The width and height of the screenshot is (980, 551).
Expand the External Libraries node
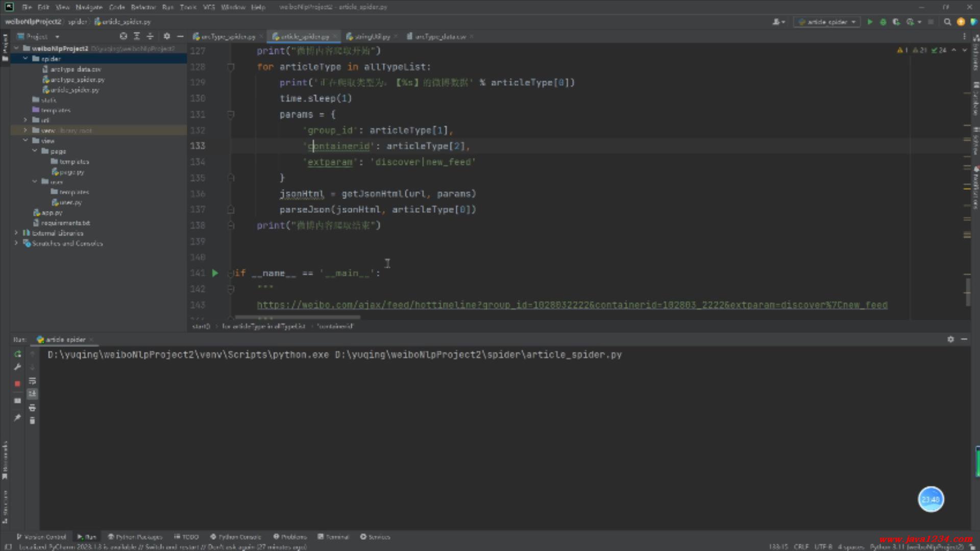click(16, 233)
